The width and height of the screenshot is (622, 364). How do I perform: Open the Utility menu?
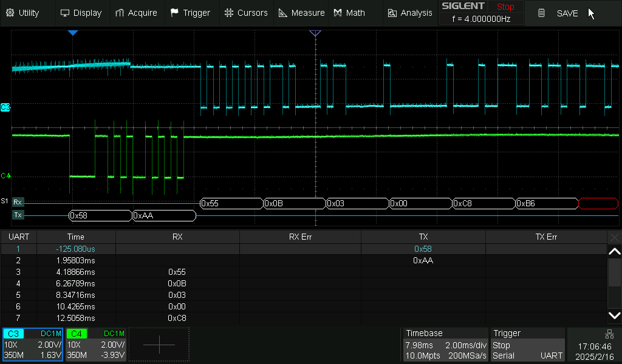tap(22, 13)
